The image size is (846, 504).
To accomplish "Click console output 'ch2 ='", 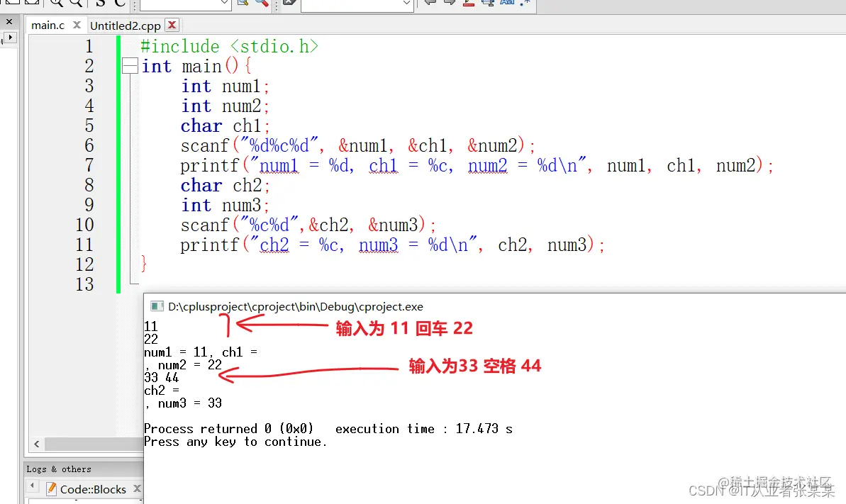I will tap(162, 390).
